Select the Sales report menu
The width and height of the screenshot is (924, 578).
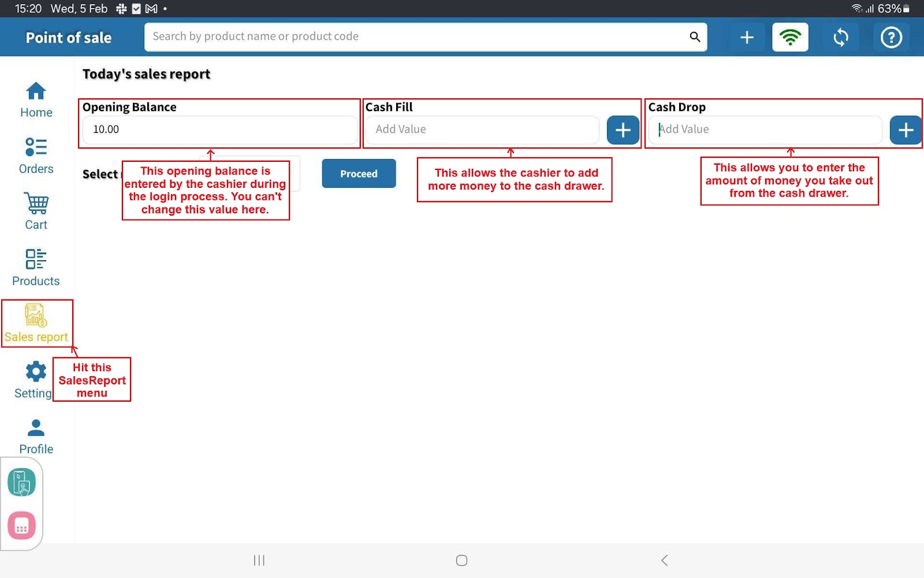tap(36, 323)
